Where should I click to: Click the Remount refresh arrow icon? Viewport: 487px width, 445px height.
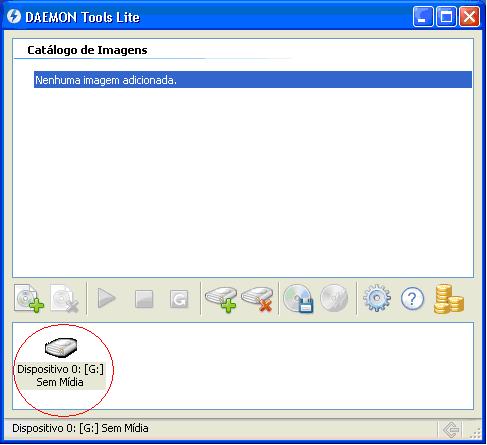[x=179, y=299]
